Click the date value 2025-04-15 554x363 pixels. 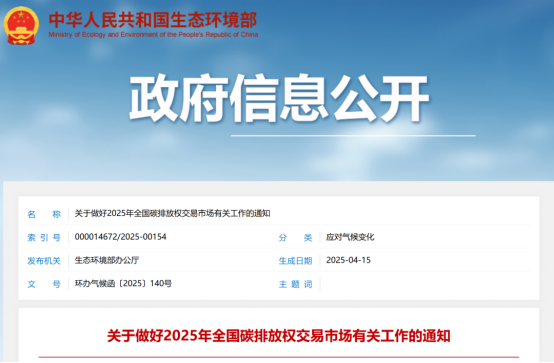click(x=348, y=260)
